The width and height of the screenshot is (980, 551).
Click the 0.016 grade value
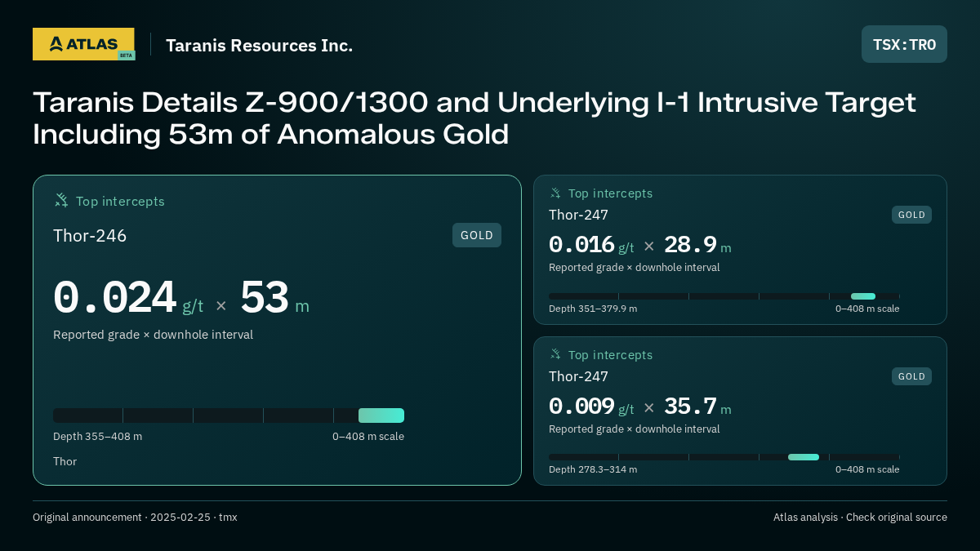point(581,245)
